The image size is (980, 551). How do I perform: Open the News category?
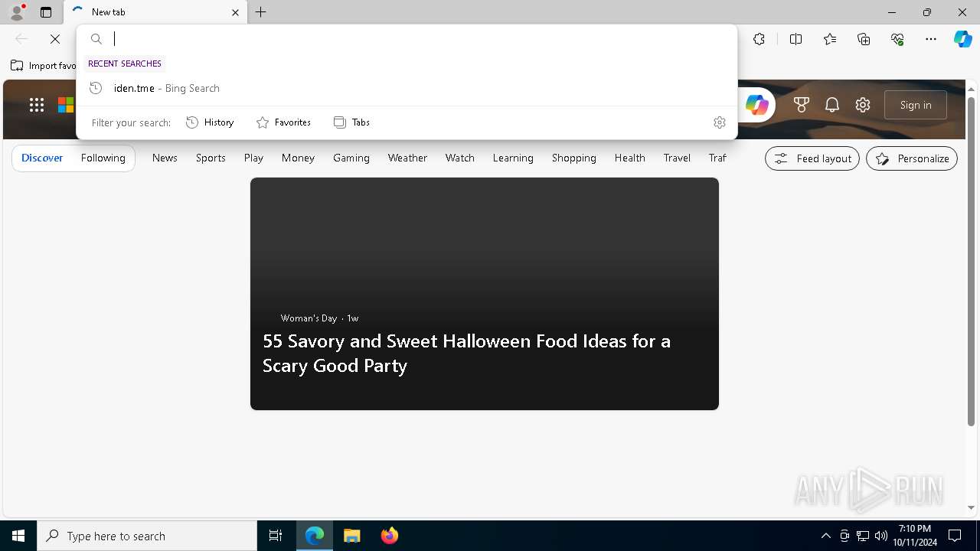165,158
